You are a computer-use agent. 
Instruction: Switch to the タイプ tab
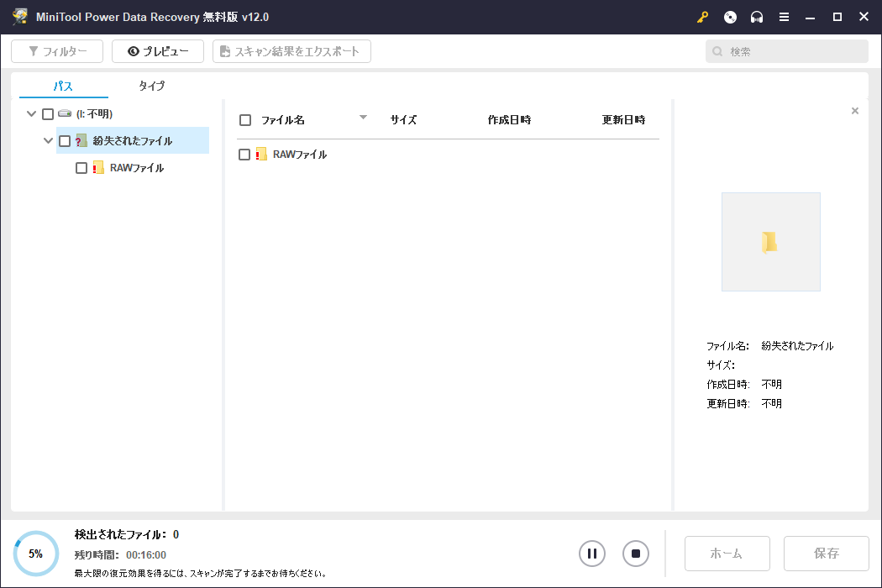click(x=152, y=86)
